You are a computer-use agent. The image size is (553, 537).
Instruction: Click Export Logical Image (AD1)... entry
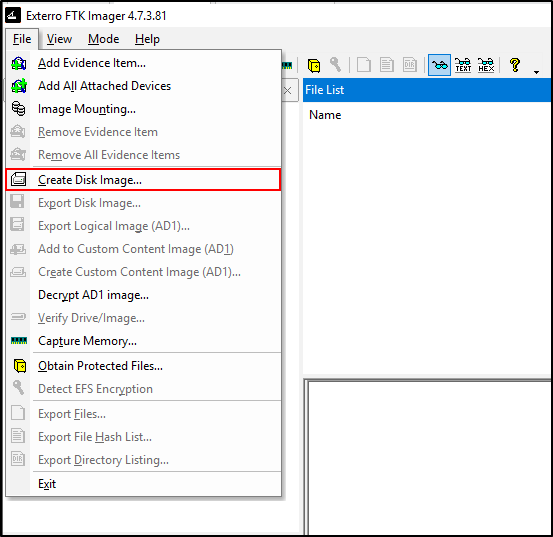pos(144,226)
